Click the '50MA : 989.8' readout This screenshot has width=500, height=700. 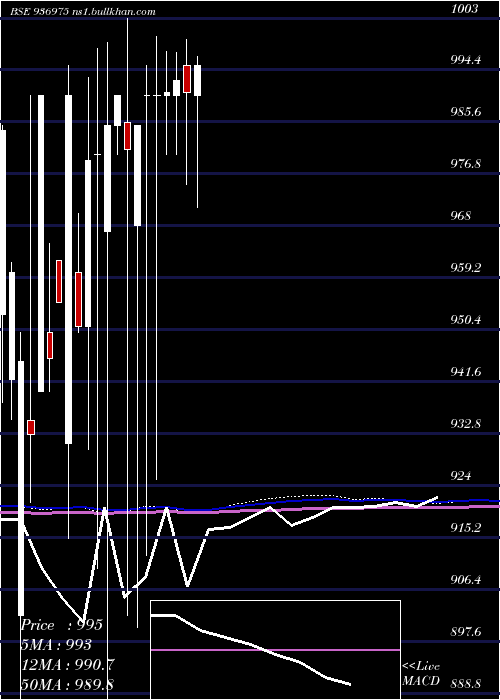pos(68,684)
